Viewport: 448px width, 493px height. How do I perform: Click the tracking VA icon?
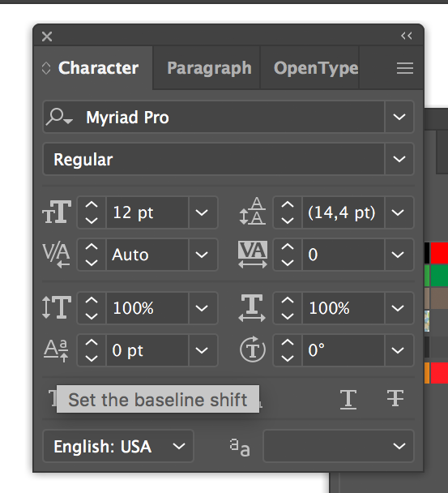tap(253, 255)
